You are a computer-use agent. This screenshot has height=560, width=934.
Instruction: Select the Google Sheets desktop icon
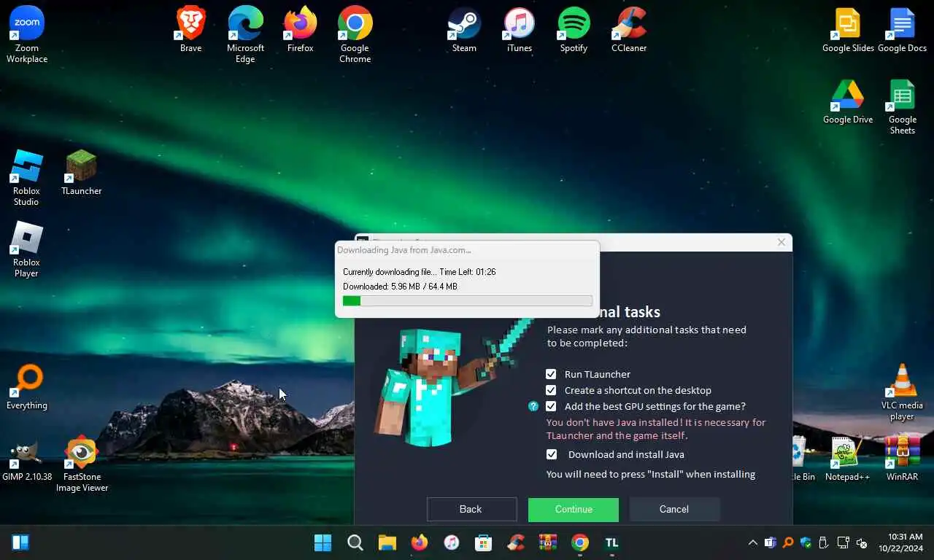(x=902, y=106)
